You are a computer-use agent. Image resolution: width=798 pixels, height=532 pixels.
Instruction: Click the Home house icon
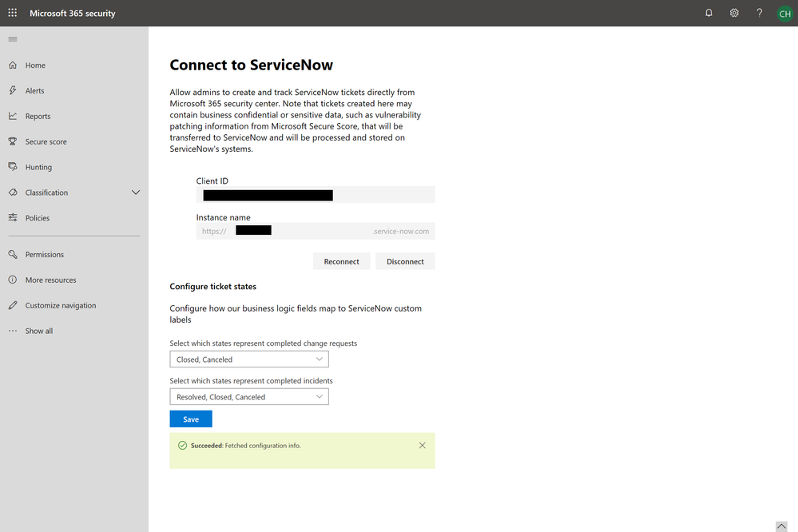coord(13,66)
